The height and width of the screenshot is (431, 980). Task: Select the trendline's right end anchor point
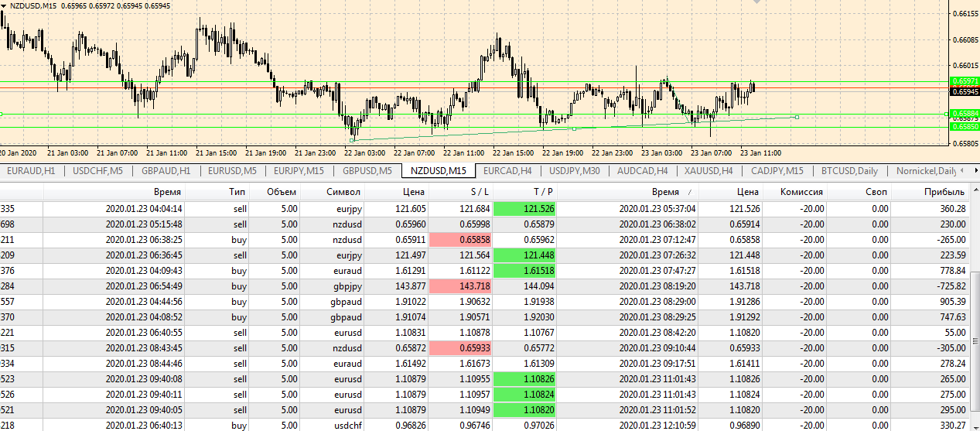[x=796, y=117]
